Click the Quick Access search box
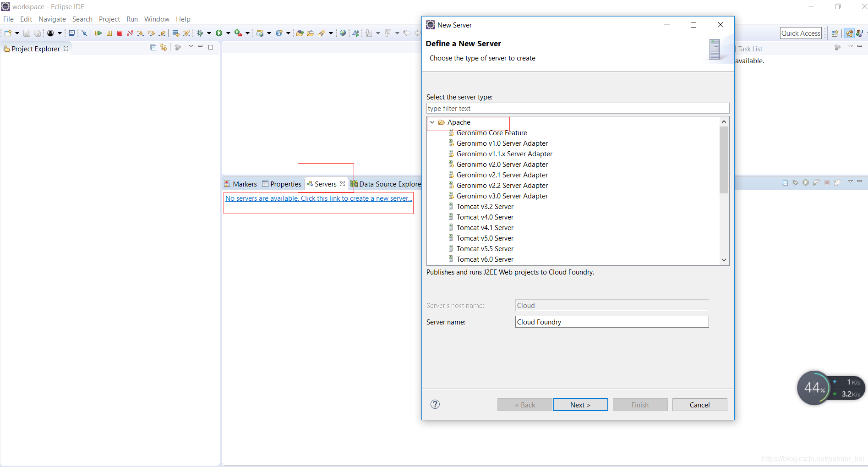Image resolution: width=868 pixels, height=467 pixels. (801, 33)
